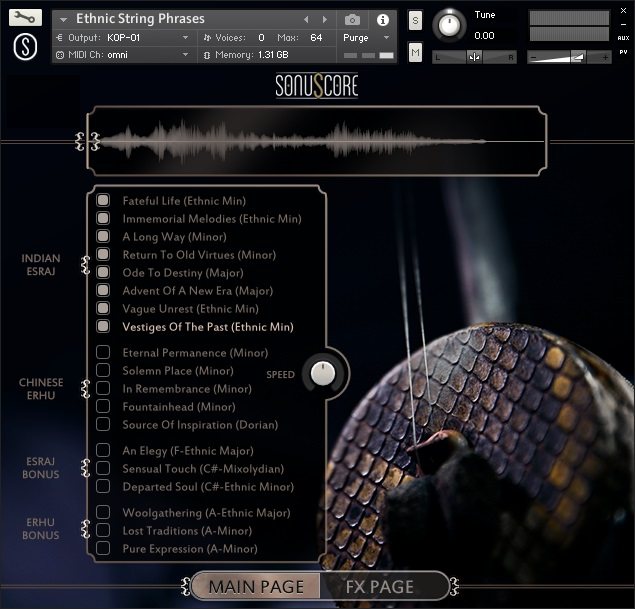Enable the Woolgathering (A-Ethnic Major) checkbox
Image resolution: width=635 pixels, height=609 pixels.
coord(103,512)
